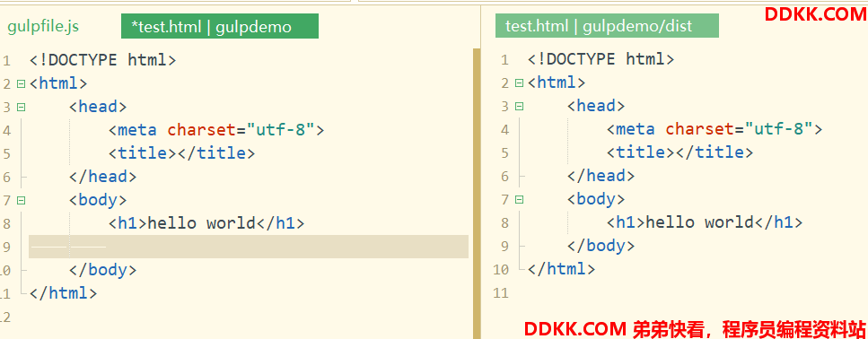This screenshot has height=339, width=868.
Task: Click the opening <html> tag in gulpdemo/dist editor
Action: [557, 83]
